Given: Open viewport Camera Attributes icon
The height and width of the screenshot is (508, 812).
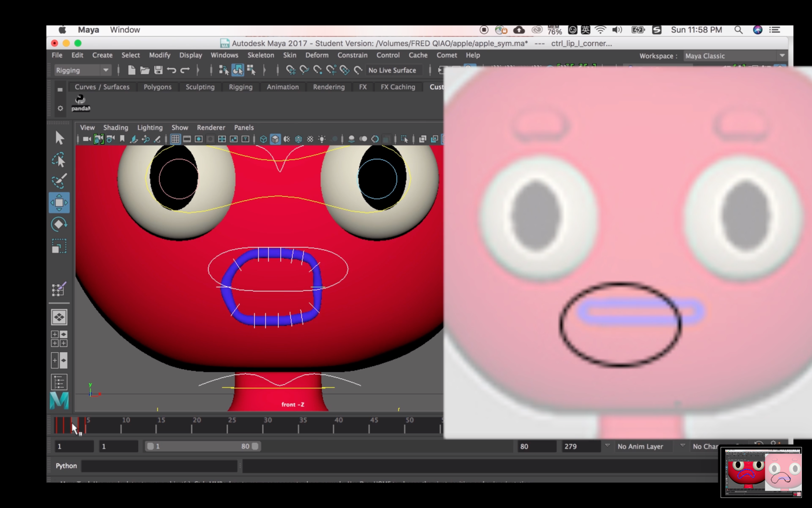Looking at the screenshot, I should pos(110,139).
